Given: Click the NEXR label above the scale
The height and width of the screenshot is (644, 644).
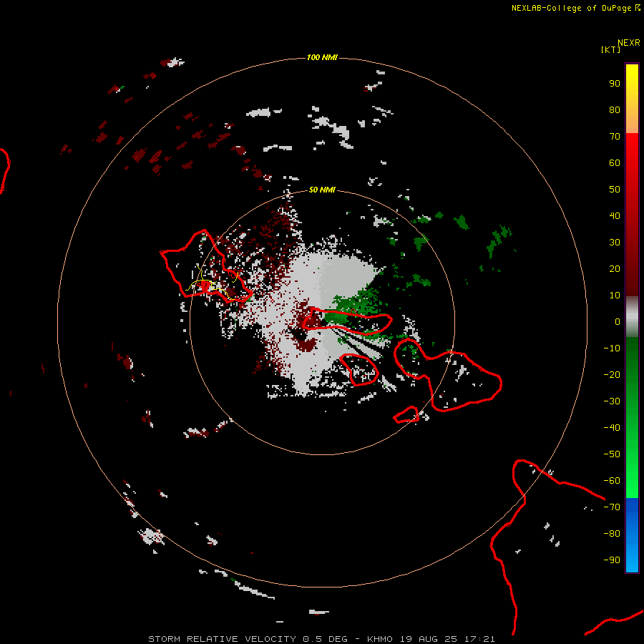Looking at the screenshot, I should [629, 43].
